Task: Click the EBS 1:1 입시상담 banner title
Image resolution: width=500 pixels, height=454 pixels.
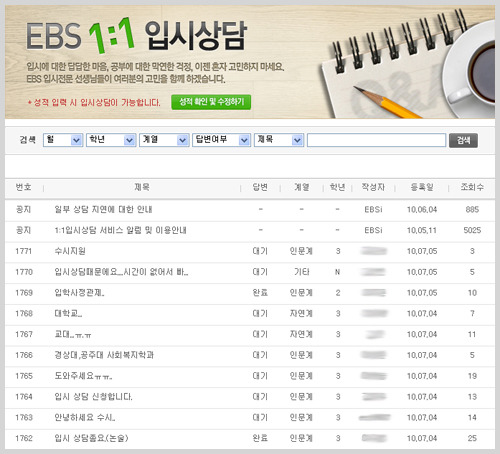Action: 137,36
